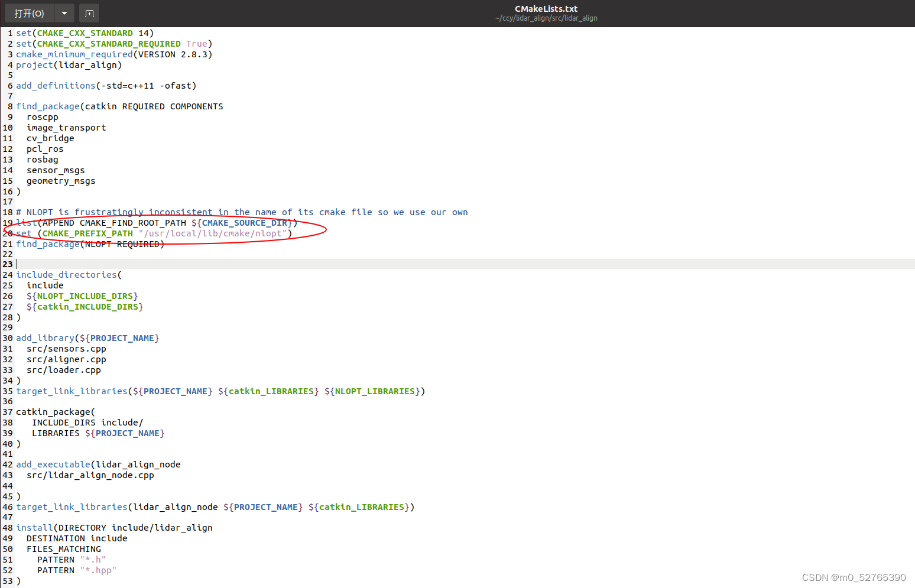Click "src/aligner.cpp" on line 32
The image size is (915, 588).
66,359
